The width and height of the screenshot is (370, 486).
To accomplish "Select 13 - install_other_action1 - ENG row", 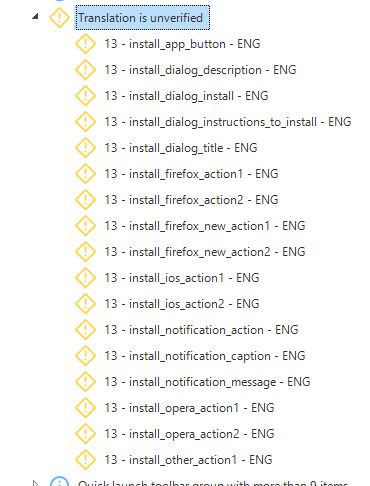I will (188, 460).
